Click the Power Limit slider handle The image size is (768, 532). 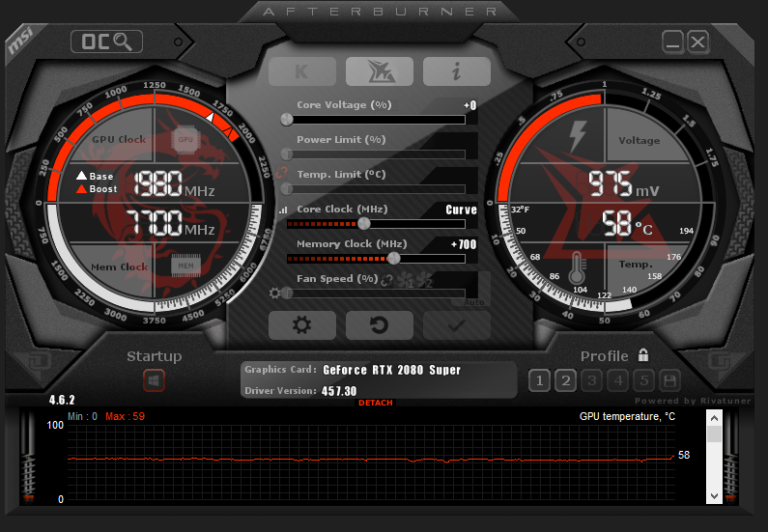coord(287,154)
